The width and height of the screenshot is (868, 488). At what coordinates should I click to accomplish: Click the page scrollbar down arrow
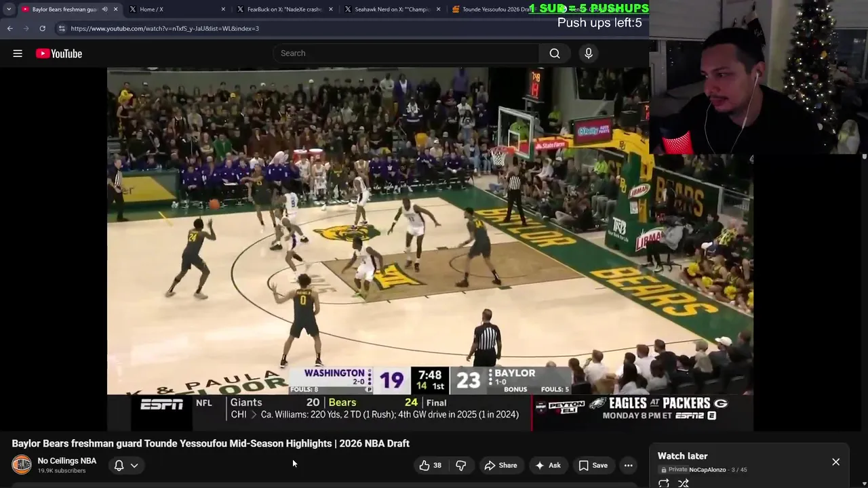click(864, 484)
